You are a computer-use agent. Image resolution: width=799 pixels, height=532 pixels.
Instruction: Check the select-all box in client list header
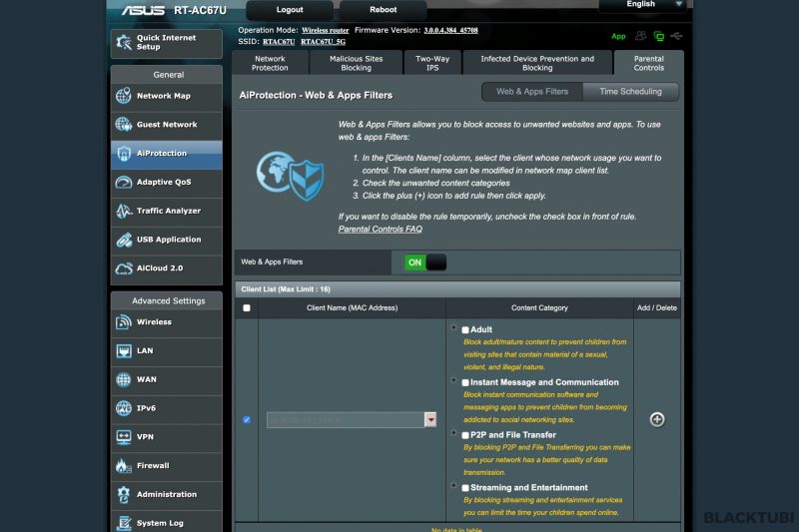point(247,308)
